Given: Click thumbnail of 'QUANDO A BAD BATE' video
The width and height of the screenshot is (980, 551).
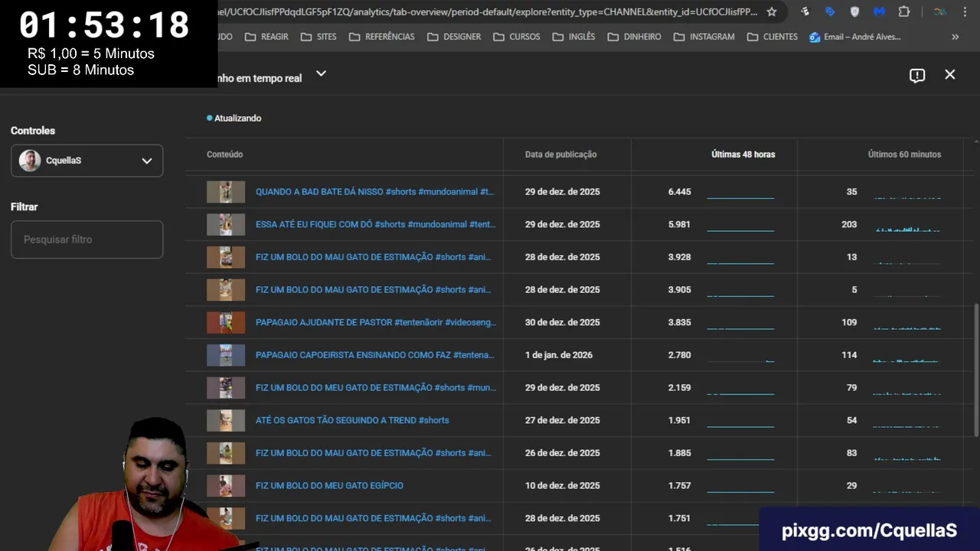Looking at the screenshot, I should coord(226,192).
